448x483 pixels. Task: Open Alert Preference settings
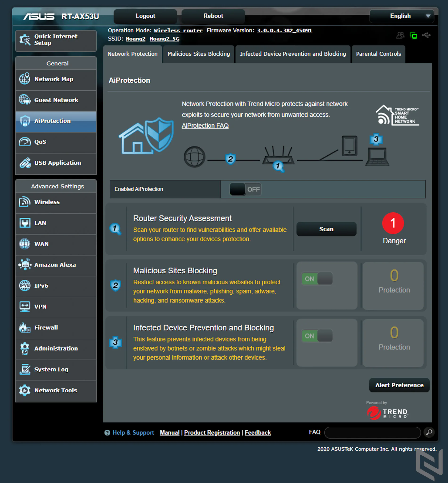coord(399,385)
